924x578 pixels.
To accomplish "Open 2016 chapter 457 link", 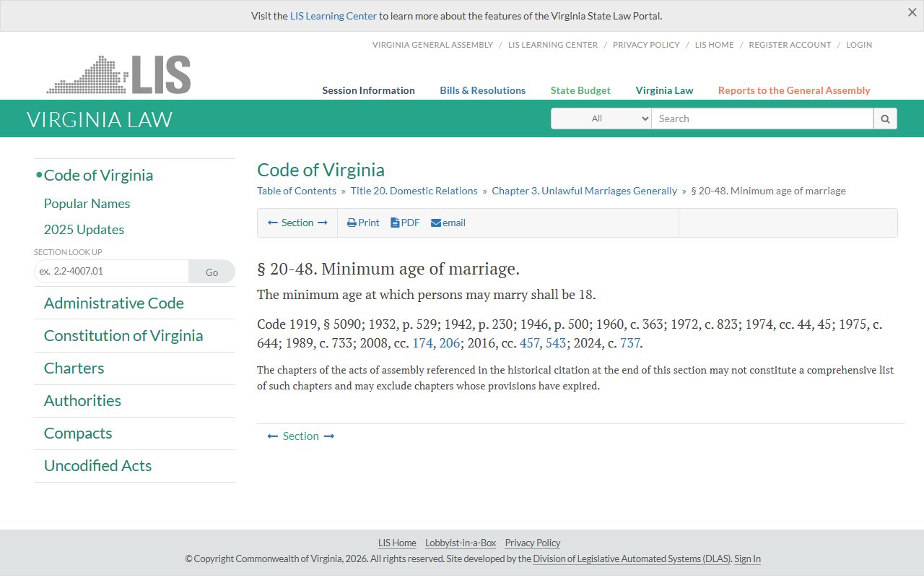I will [530, 343].
